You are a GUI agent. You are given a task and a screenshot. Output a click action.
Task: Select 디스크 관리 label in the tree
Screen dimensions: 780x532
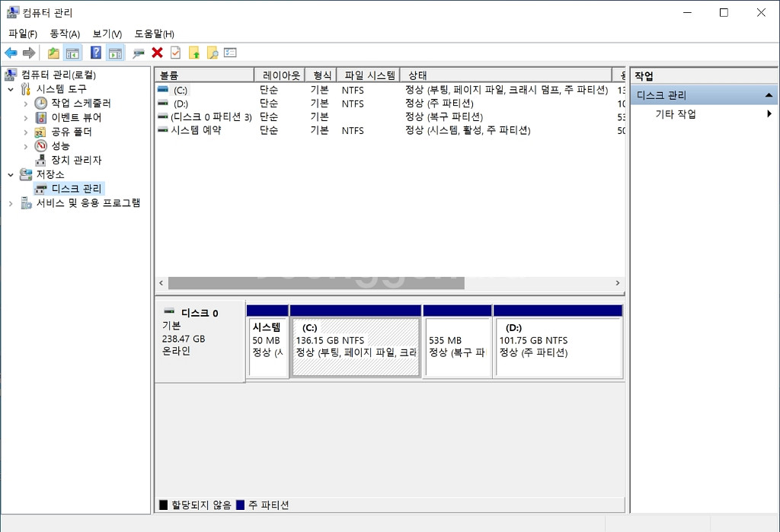pos(76,189)
